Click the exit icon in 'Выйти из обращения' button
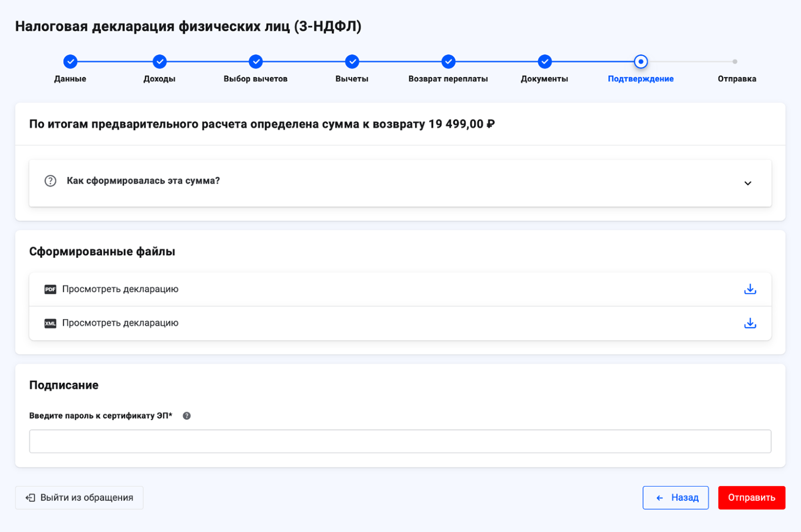The width and height of the screenshot is (801, 532). (31, 497)
